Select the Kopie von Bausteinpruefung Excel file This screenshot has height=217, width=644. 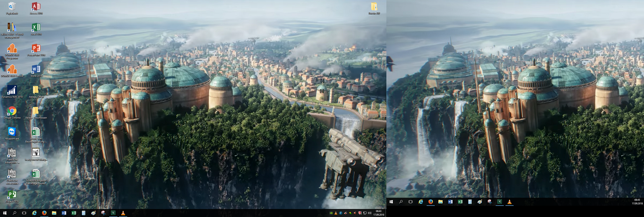tap(36, 132)
